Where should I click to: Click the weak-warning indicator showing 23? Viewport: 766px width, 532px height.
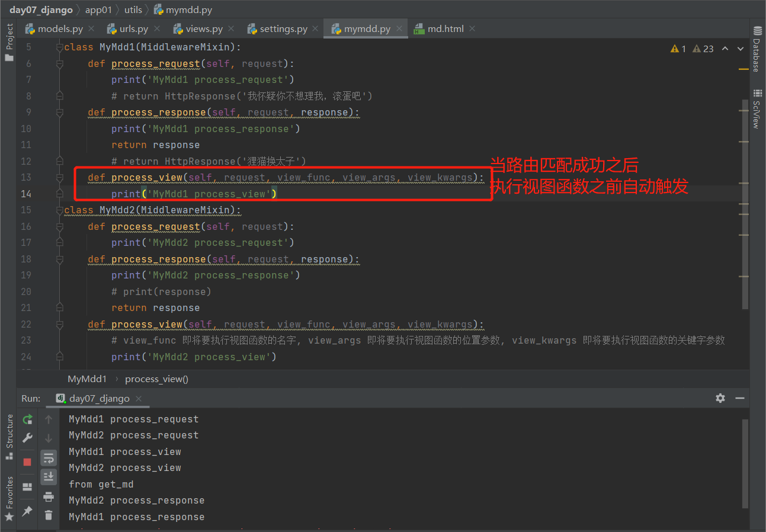(x=703, y=49)
